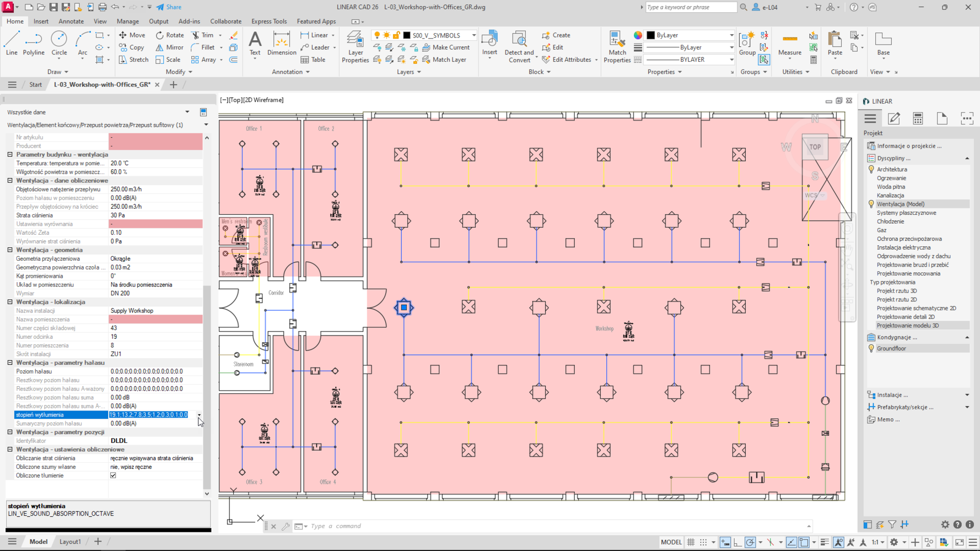Select the Polyline tool
This screenshot has width=980, height=551.
click(34, 43)
